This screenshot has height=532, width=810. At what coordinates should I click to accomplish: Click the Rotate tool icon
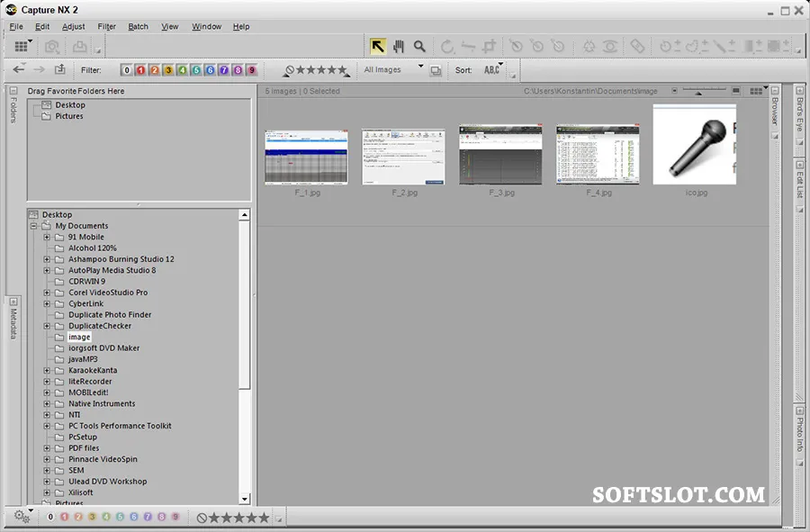447,47
